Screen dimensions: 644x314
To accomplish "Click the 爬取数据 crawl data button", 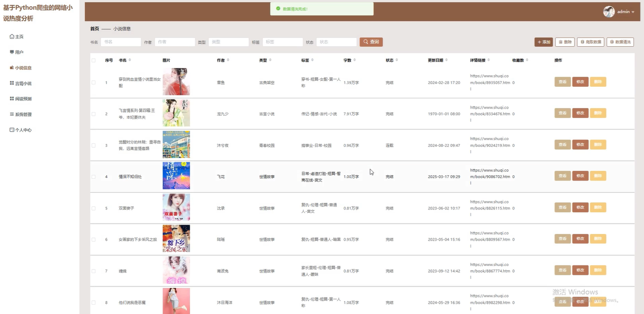I will pos(591,42).
